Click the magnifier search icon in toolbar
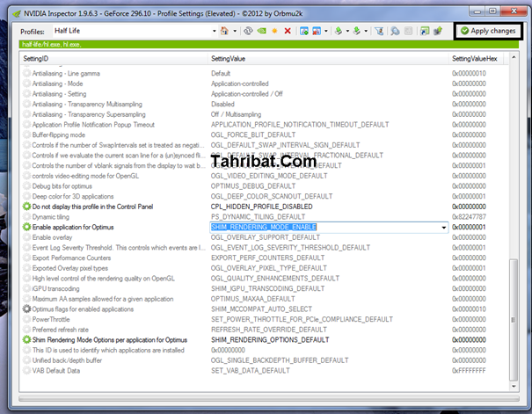The image size is (532, 414). (395, 31)
